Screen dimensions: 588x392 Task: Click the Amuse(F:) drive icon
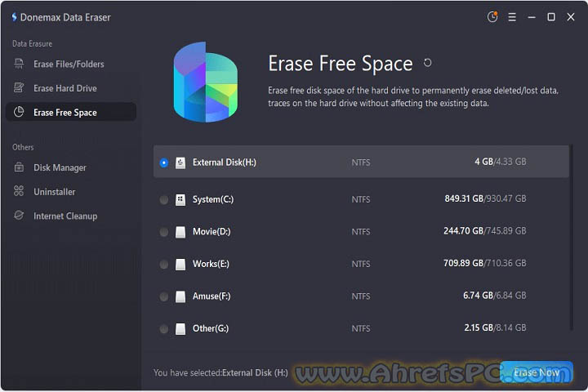[180, 296]
